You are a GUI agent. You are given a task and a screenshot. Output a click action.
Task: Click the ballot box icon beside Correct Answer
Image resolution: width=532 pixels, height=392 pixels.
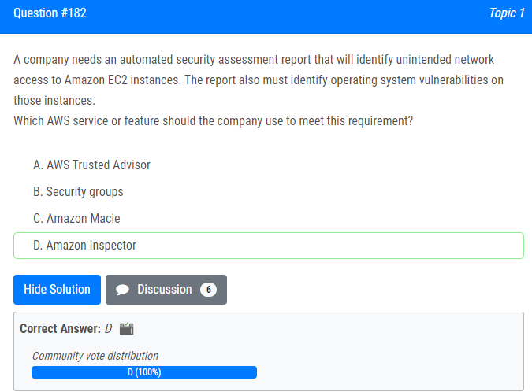click(127, 328)
